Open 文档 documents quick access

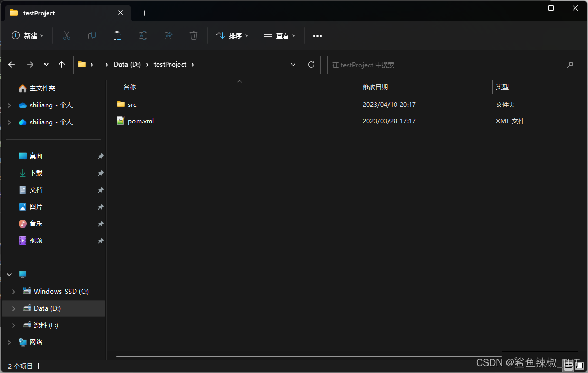pos(30,190)
